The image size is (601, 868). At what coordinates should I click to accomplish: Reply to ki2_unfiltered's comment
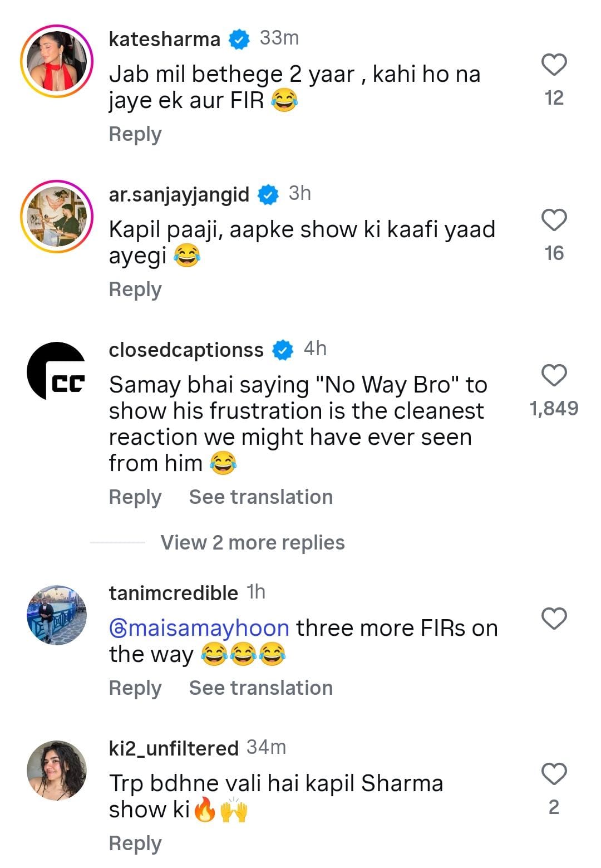(x=135, y=844)
